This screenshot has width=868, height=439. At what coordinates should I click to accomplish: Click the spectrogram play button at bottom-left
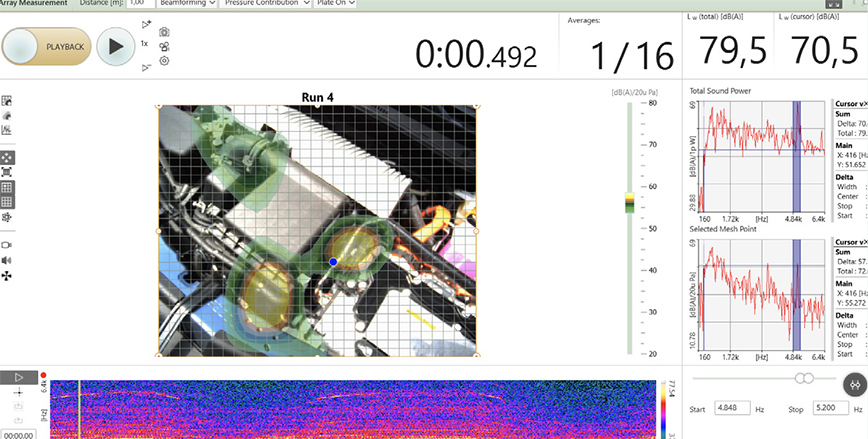tap(19, 378)
